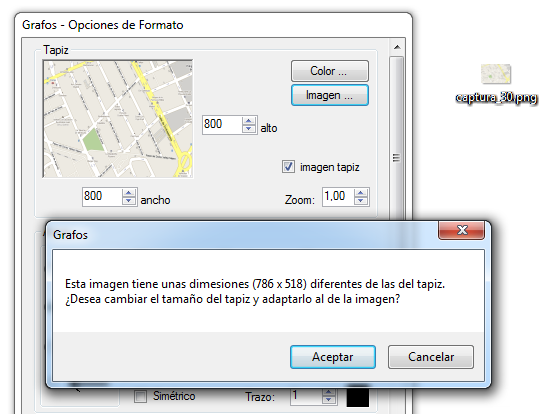
Task: Increase the Zoom value
Action: pyautogui.click(x=361, y=193)
